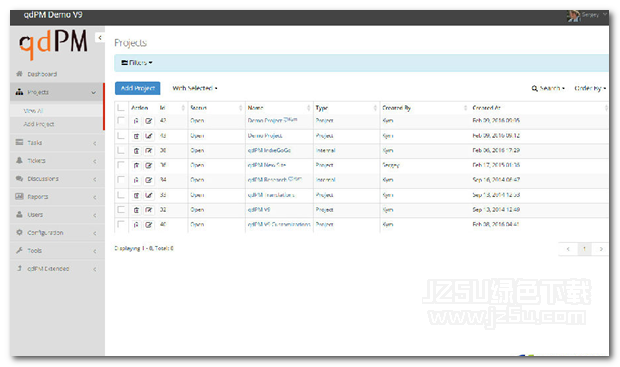Click the Dashboard home icon
Screen dimensions: 620x367
[x=19, y=74]
